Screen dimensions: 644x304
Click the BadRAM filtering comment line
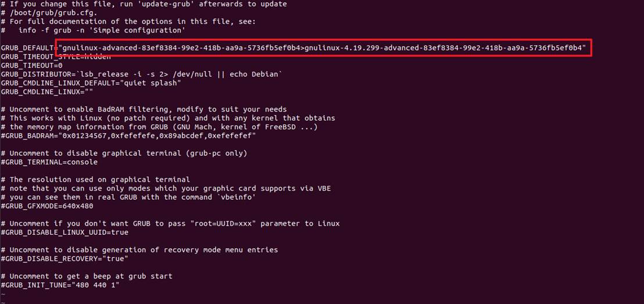click(144, 109)
